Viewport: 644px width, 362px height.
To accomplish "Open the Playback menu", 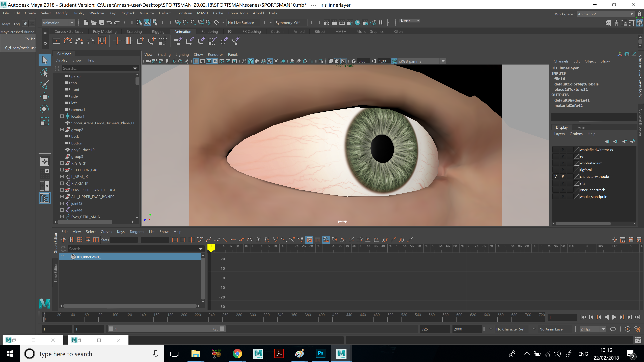I will (127, 13).
